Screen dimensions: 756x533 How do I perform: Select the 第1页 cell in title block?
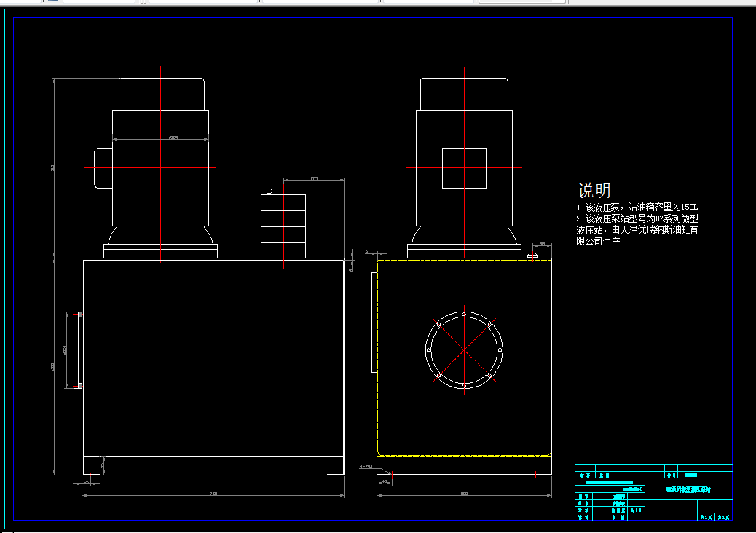tap(723, 517)
